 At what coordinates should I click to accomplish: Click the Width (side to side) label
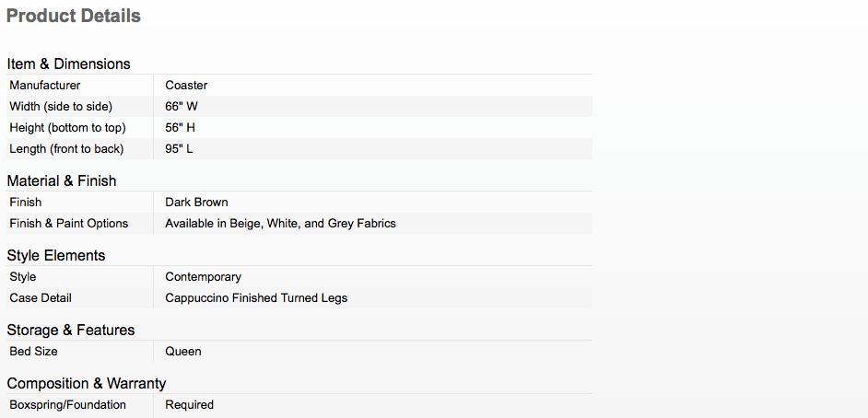pyautogui.click(x=61, y=107)
